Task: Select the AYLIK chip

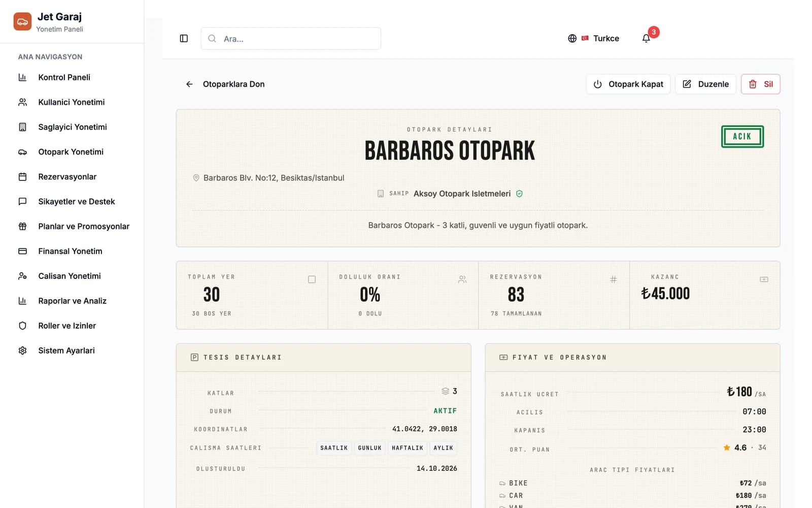Action: point(443,448)
